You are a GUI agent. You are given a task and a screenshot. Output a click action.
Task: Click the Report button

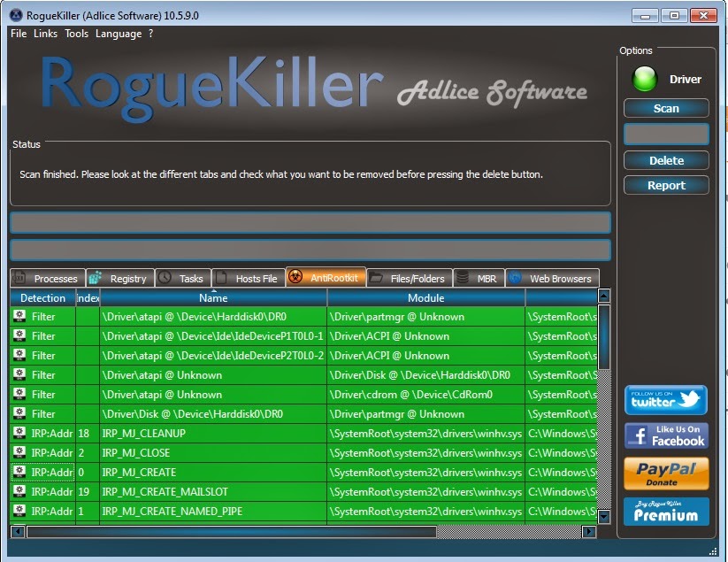(666, 185)
